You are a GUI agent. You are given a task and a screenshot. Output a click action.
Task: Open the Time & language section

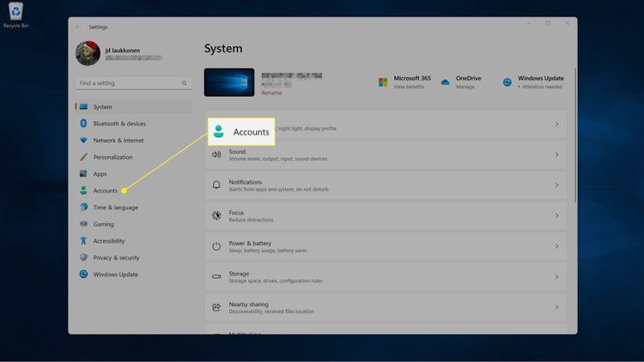(x=115, y=208)
